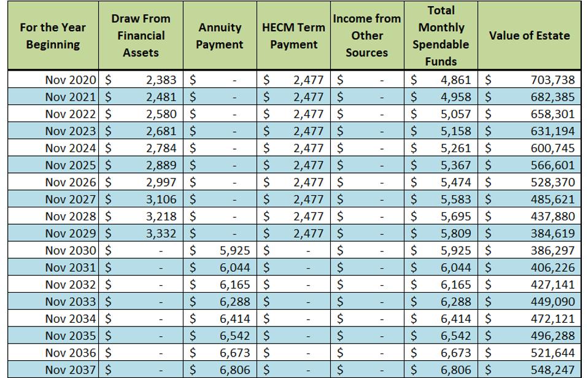Screen dimensions: 588x378
Task: Click the "Value of Estate" header
Action: tap(529, 36)
